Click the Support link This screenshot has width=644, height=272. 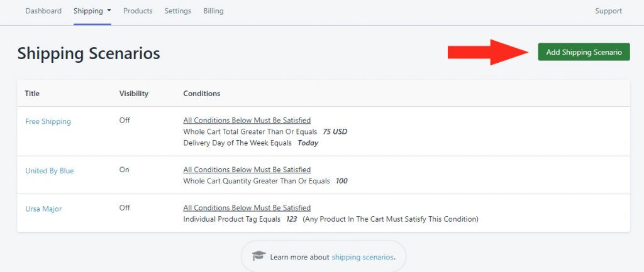608,11
